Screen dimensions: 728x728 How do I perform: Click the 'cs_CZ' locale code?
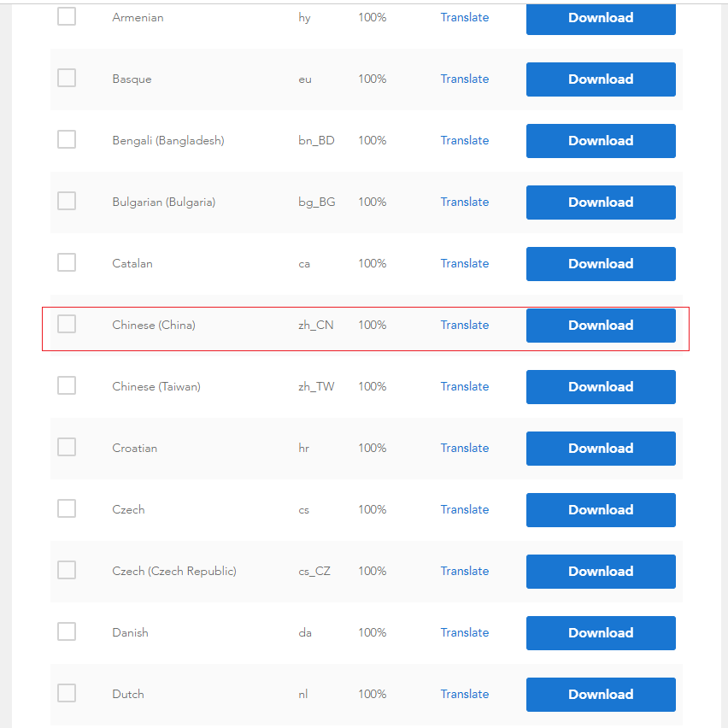tap(314, 572)
